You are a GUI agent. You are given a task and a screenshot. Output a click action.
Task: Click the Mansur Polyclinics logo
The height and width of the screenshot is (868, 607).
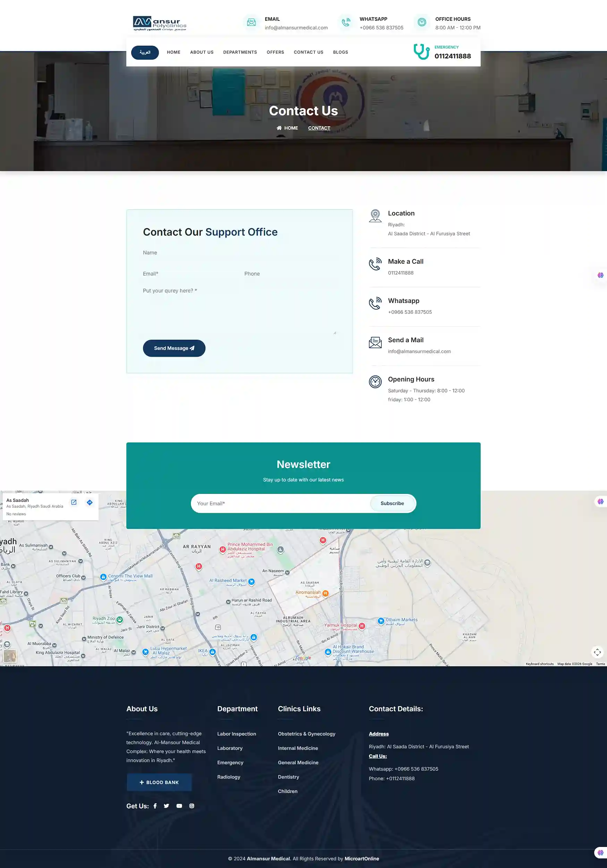click(x=160, y=23)
